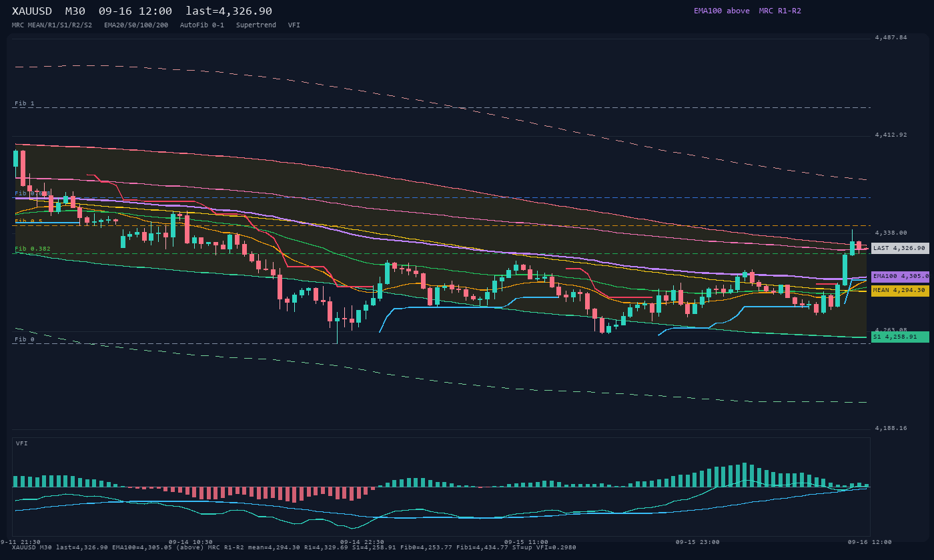Click the M30 timeframe in the title
The height and width of the screenshot is (560, 934).
click(x=77, y=11)
